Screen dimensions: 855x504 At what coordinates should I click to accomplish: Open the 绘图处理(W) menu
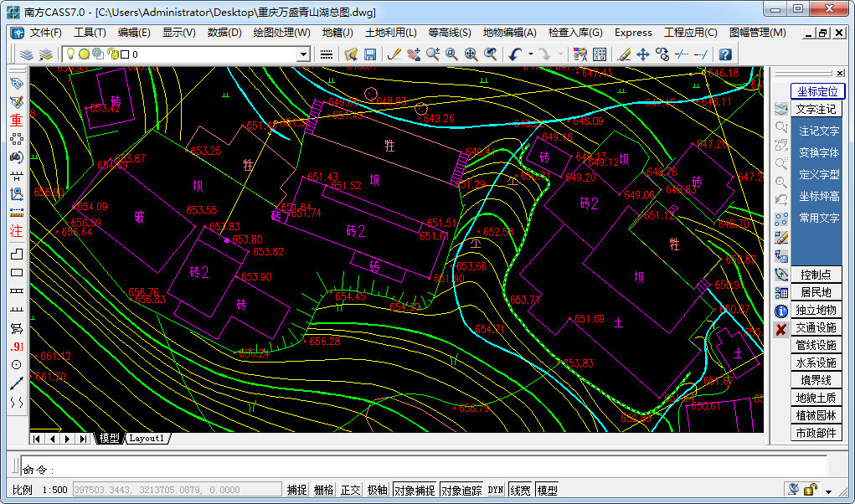(281, 33)
